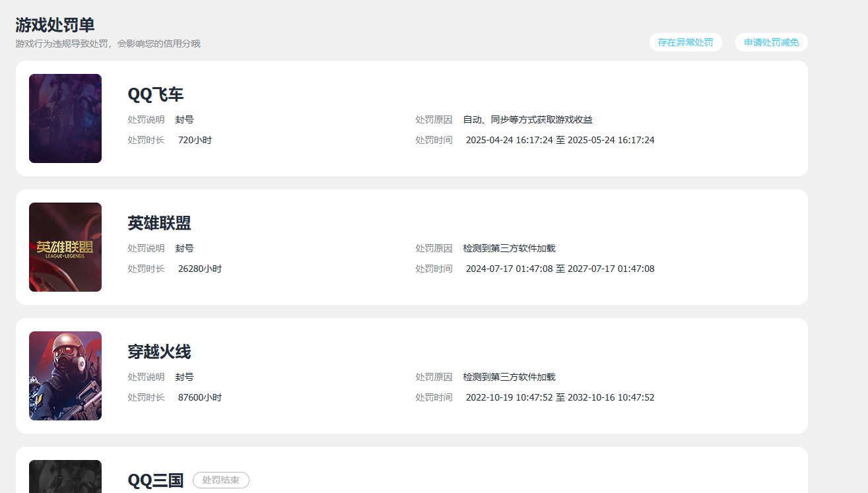Select period 2024-07-17 01:47:08 至 2027-07-17 01:47:08
Viewport: 868px width, 493px height.
tap(560, 269)
